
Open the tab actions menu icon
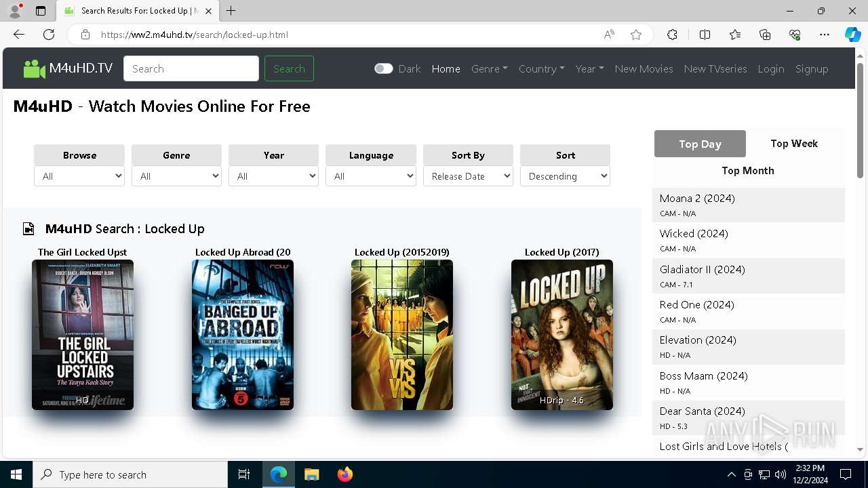click(41, 11)
